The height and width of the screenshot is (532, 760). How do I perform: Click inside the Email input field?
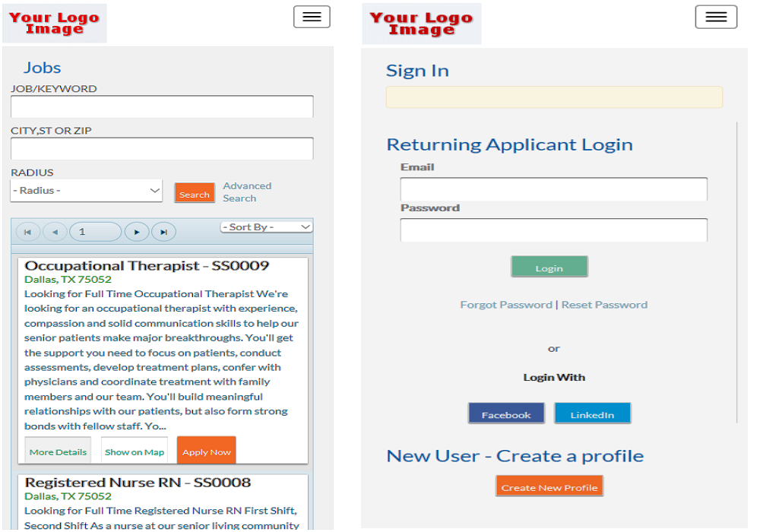553,188
